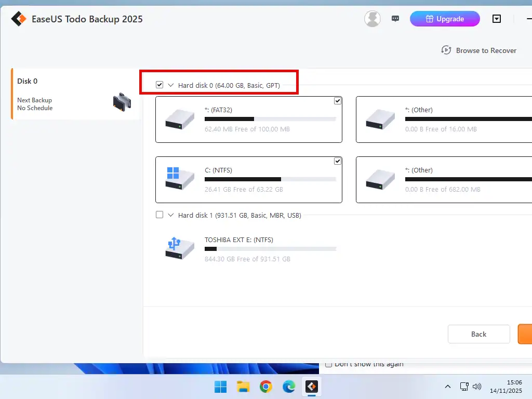This screenshot has height=399, width=532.
Task: Select the FAT32 partition drive icon
Action: (179, 119)
